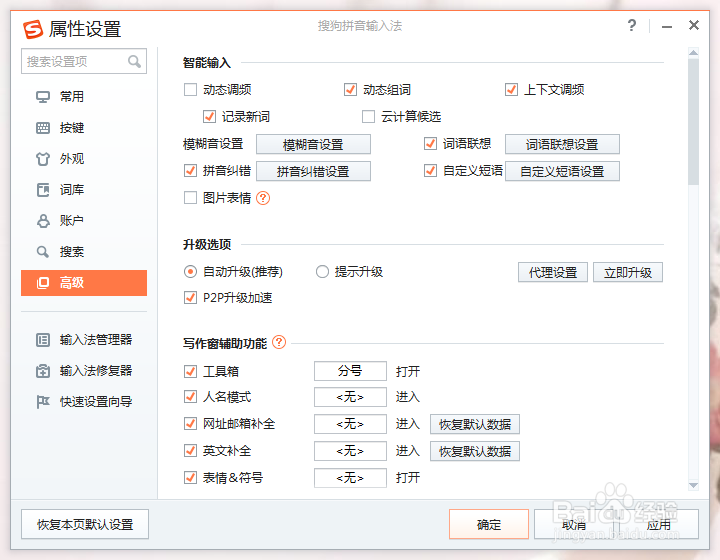The height and width of the screenshot is (560, 720).
Task: Click the flag icon next to 快速设置向导
Action: [43, 402]
